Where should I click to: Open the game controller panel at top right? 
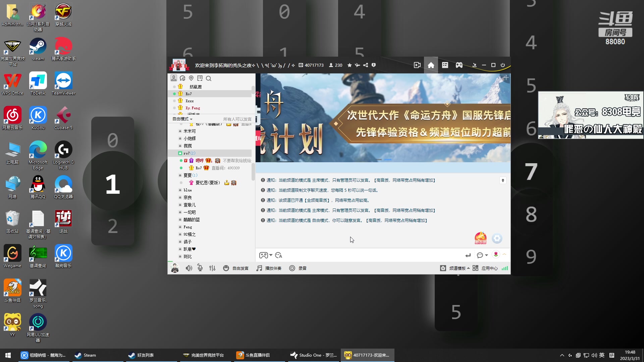(x=459, y=65)
